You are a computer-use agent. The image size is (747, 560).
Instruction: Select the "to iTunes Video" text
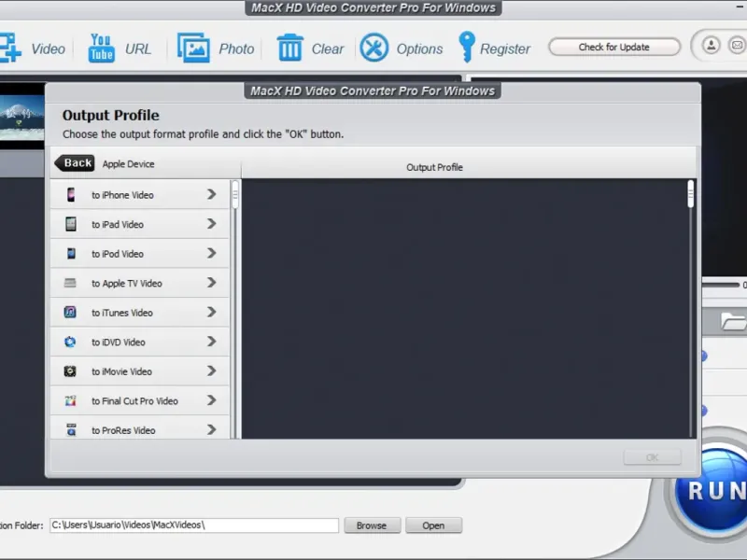pos(122,313)
